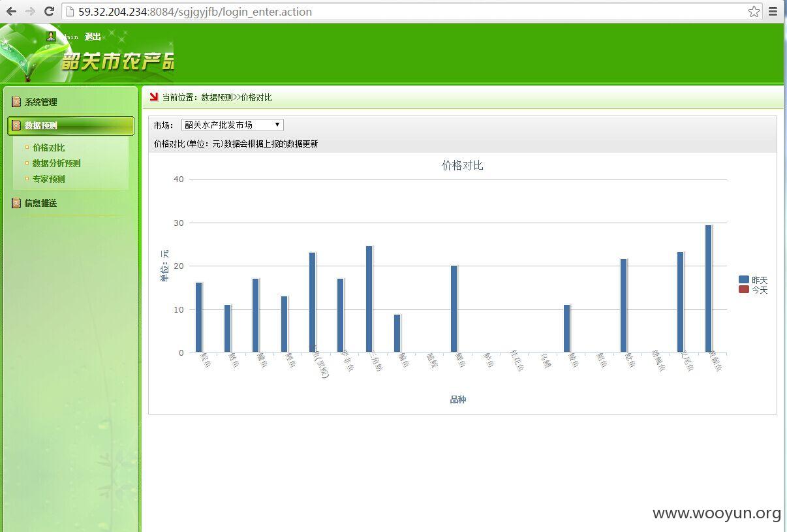
Task: Click the browser forward arrow
Action: pyautogui.click(x=30, y=11)
